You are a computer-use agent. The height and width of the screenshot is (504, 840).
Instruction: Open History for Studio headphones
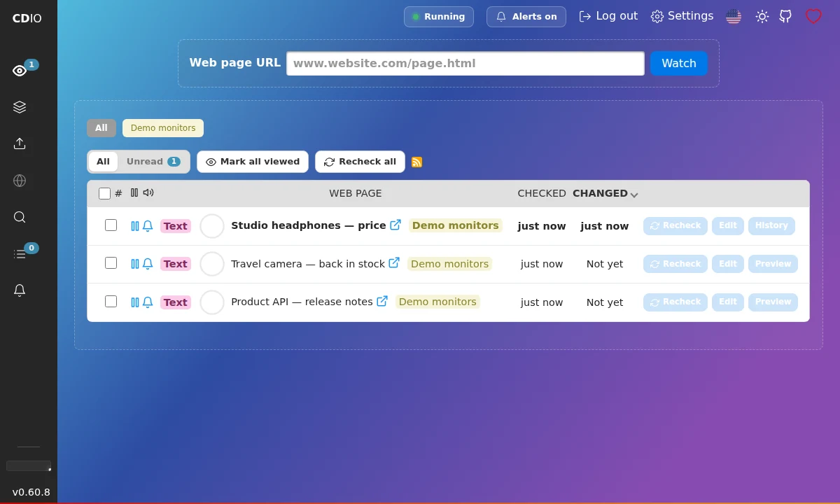pyautogui.click(x=771, y=225)
